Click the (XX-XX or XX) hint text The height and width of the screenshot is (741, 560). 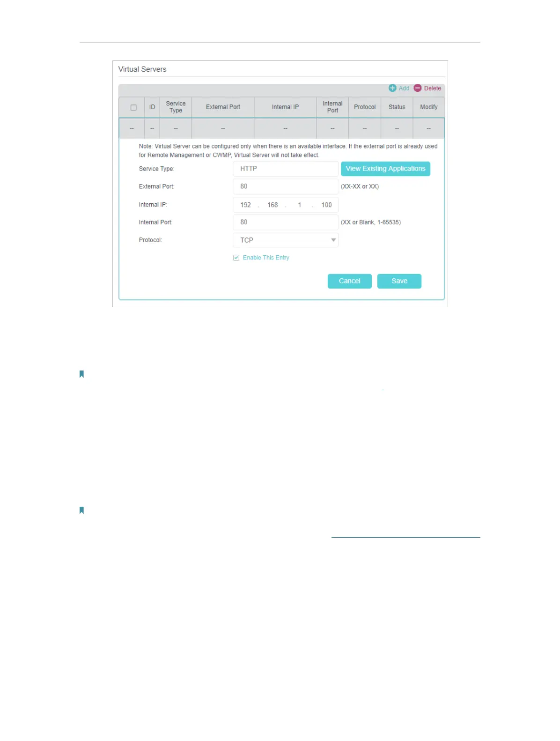tap(360, 186)
